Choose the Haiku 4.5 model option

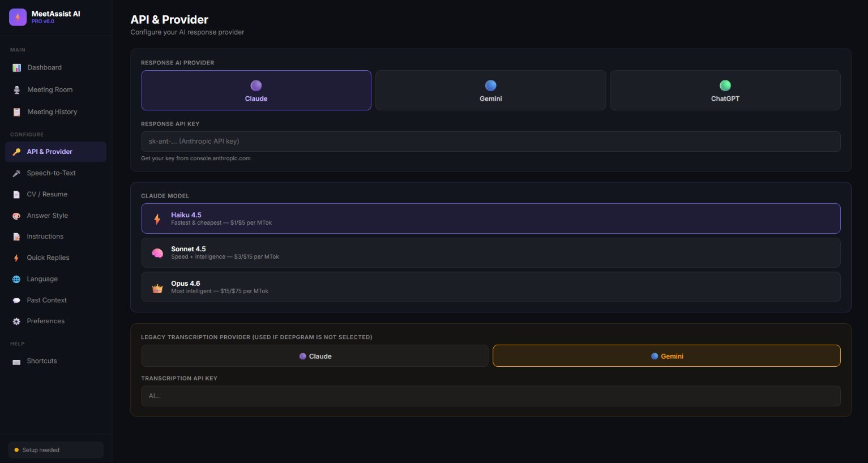tap(491, 218)
